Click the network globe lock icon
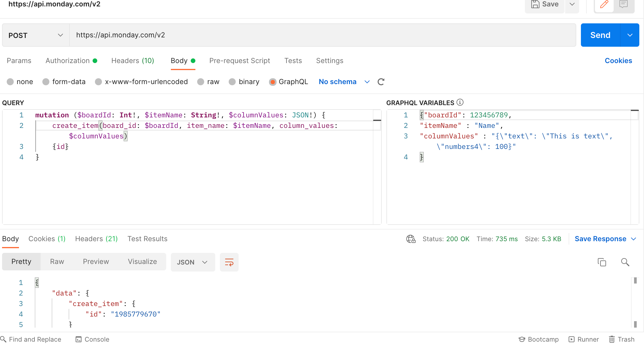 (411, 239)
